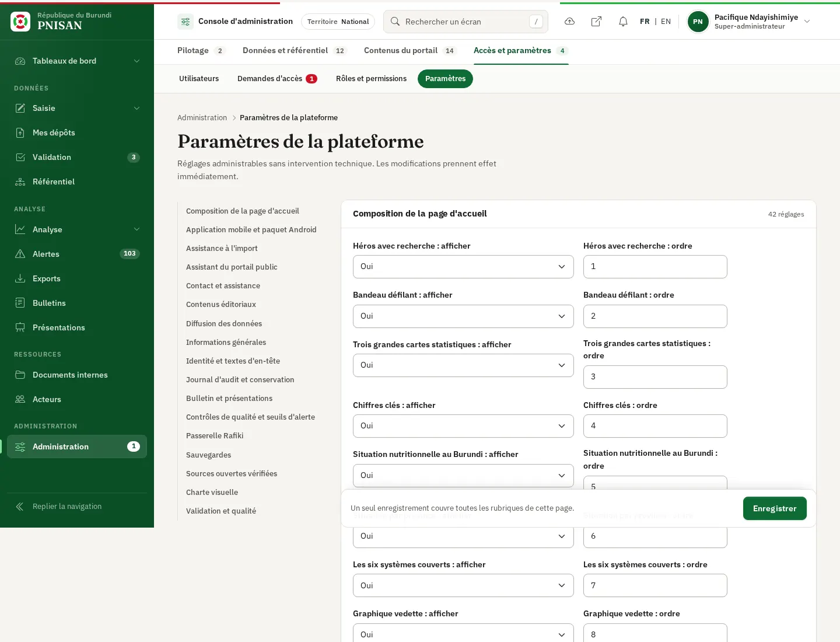The width and height of the screenshot is (840, 642).
Task: Click the Référentiel sidebar icon
Action: 20,182
